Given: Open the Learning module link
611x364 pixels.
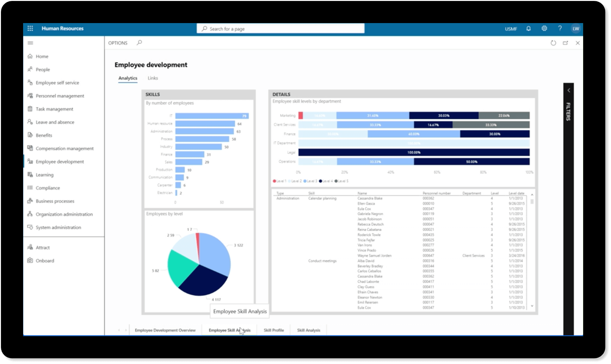Looking at the screenshot, I should coord(45,175).
